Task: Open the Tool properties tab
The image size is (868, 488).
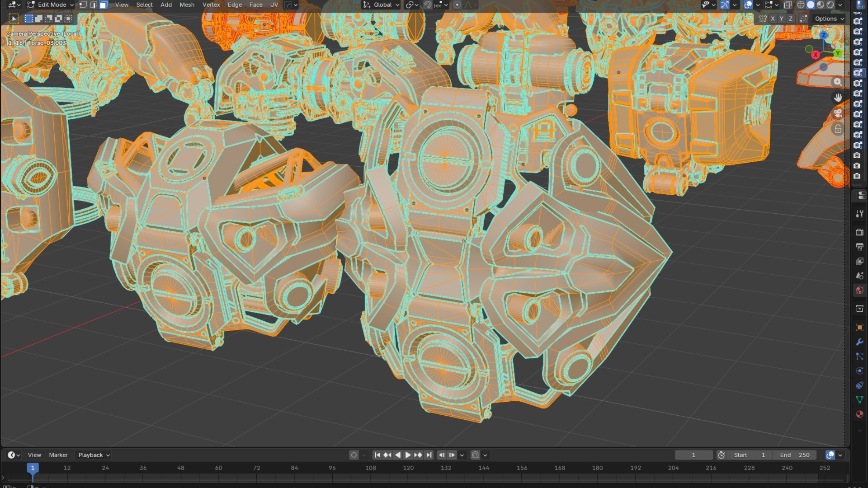Action: [859, 214]
